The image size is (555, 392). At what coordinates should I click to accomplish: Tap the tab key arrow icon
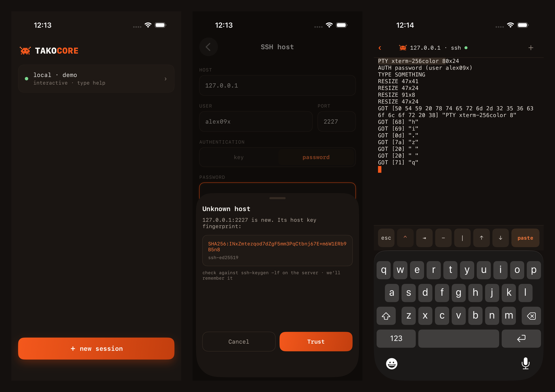(x=424, y=238)
